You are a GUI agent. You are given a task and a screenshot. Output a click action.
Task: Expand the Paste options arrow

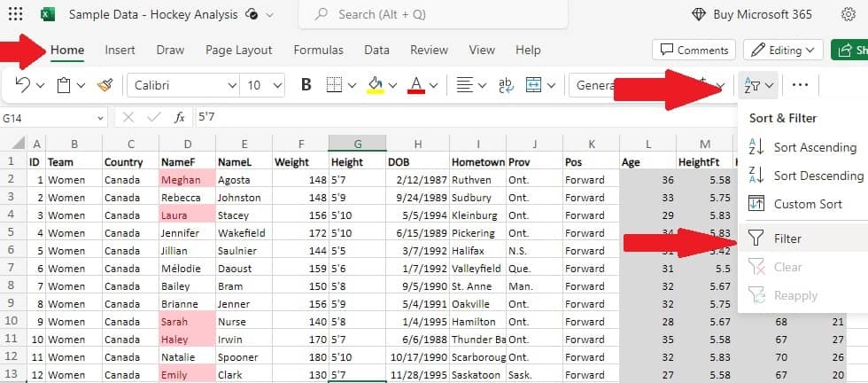pos(81,85)
